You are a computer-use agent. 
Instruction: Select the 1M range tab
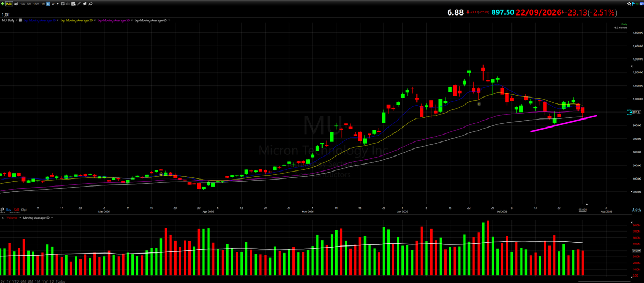click(38, 281)
